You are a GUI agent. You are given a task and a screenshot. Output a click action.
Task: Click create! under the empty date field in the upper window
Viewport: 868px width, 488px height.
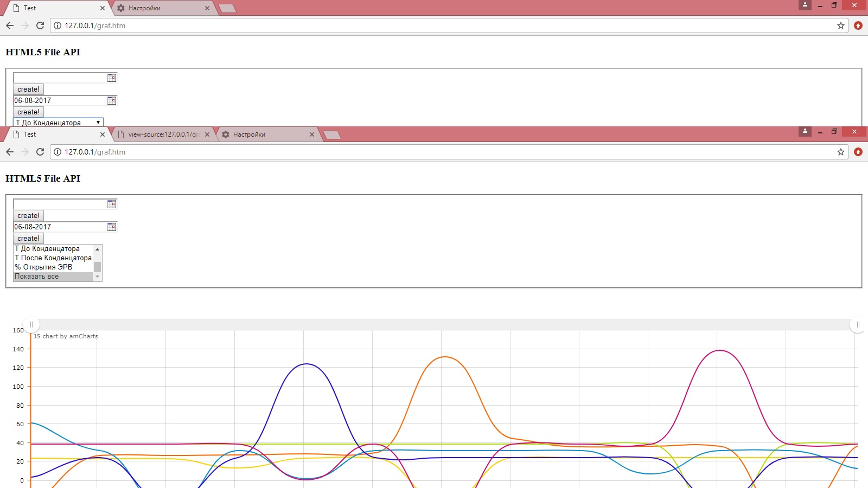coord(28,89)
